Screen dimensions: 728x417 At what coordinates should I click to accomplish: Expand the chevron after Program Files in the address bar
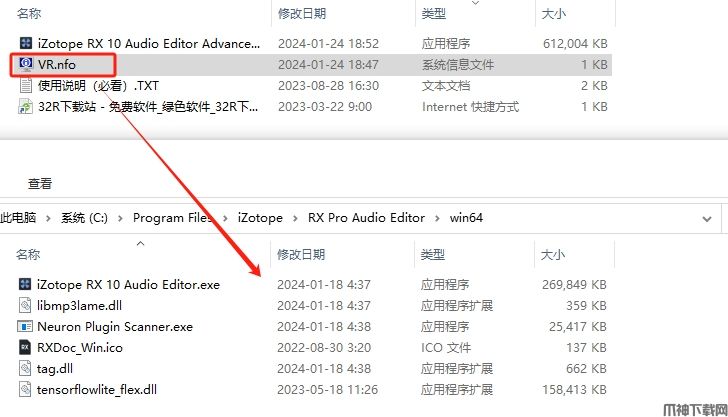point(225,218)
